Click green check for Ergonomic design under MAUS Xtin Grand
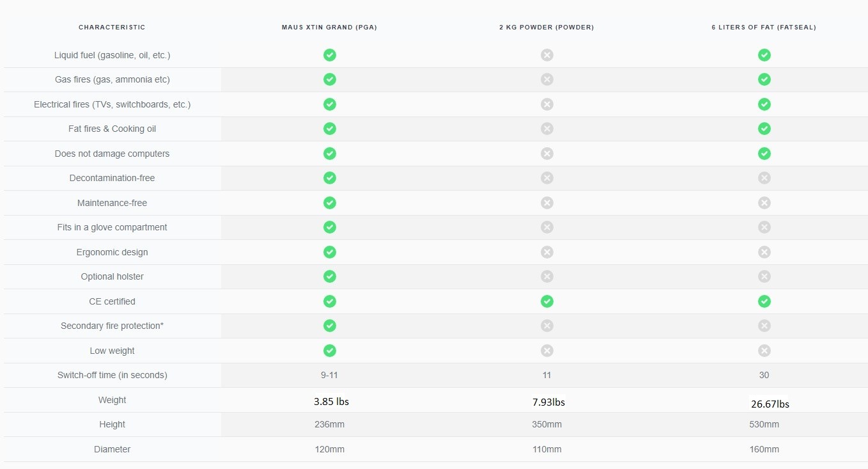868x469 pixels. tap(329, 252)
